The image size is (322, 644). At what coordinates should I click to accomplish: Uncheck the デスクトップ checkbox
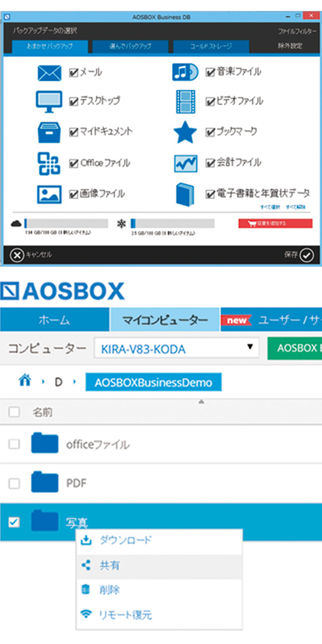(x=74, y=101)
